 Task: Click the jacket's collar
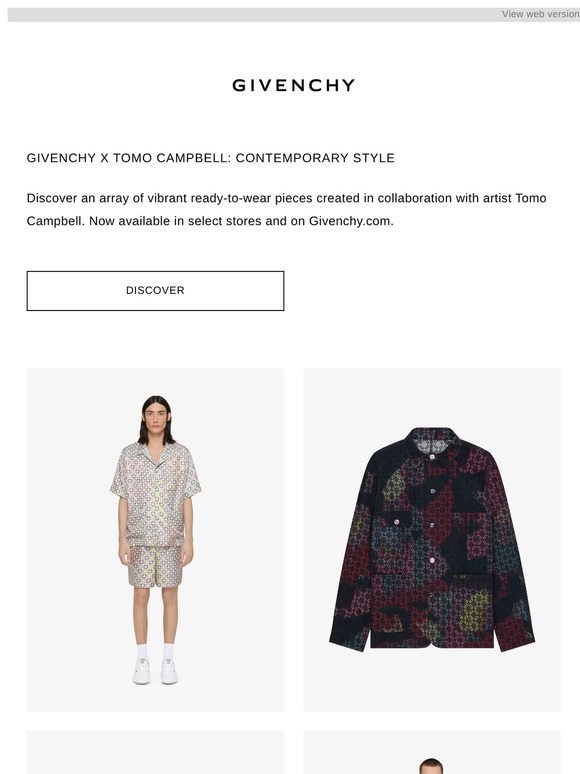432,443
